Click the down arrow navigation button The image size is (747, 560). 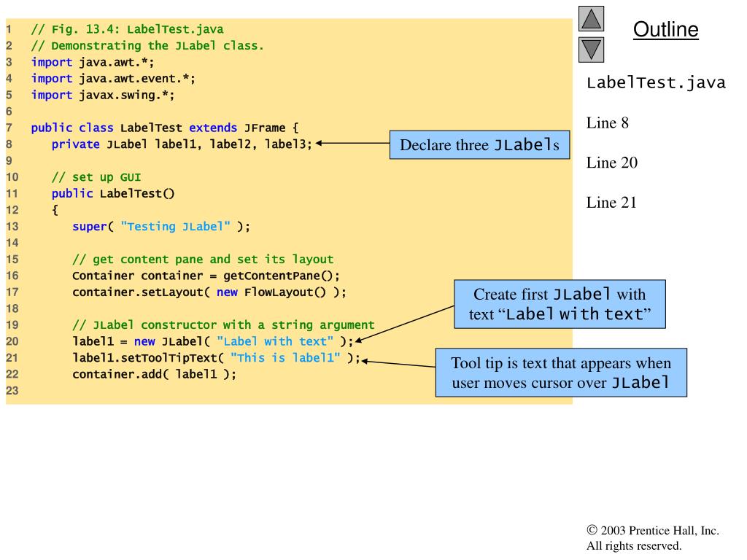591,50
